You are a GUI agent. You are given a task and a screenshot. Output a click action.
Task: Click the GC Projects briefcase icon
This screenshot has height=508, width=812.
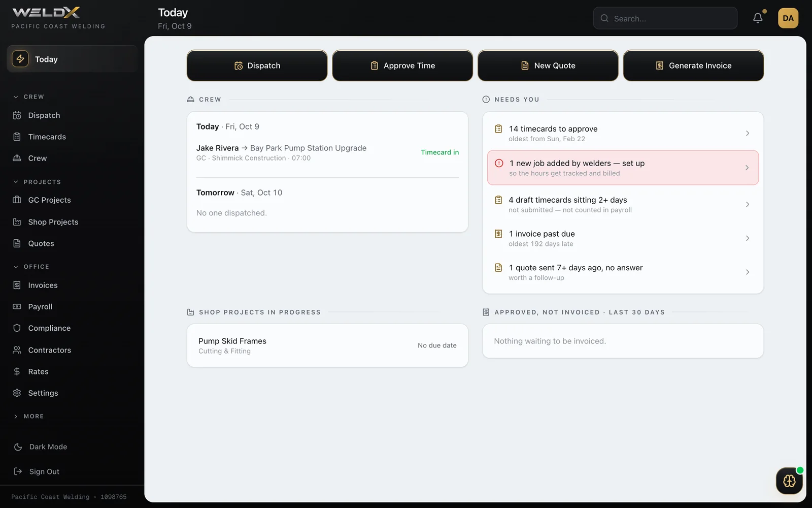click(x=17, y=200)
